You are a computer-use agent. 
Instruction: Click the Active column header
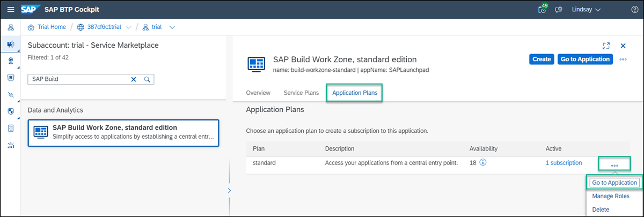[x=553, y=148]
